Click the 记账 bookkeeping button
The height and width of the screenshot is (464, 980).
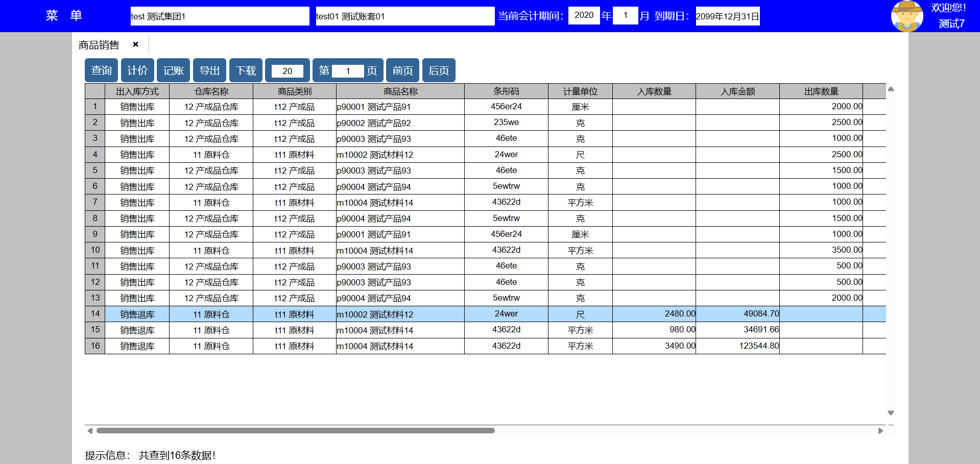point(174,70)
